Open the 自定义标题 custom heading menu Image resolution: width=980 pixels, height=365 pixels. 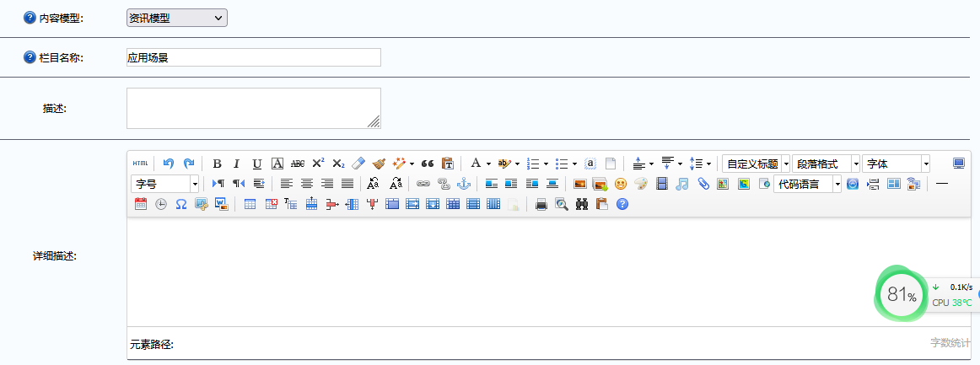(x=786, y=164)
